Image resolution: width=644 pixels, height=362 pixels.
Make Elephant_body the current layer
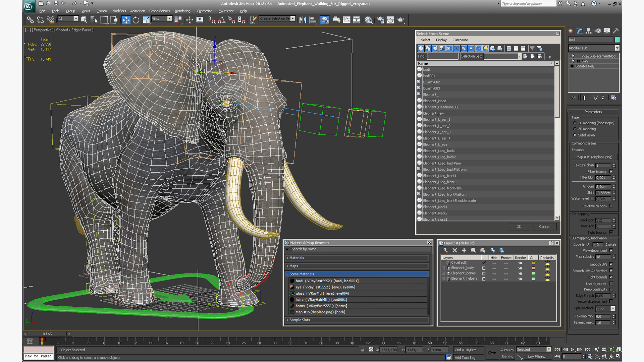tap(484, 268)
